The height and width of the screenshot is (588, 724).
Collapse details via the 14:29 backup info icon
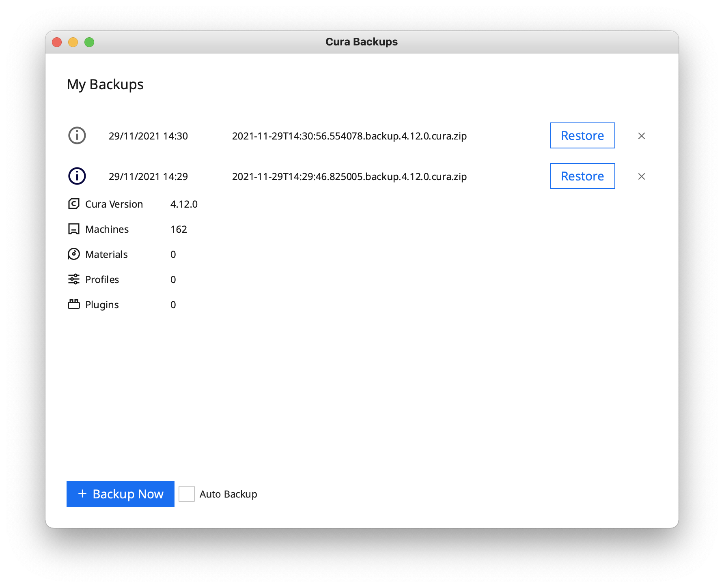77,176
